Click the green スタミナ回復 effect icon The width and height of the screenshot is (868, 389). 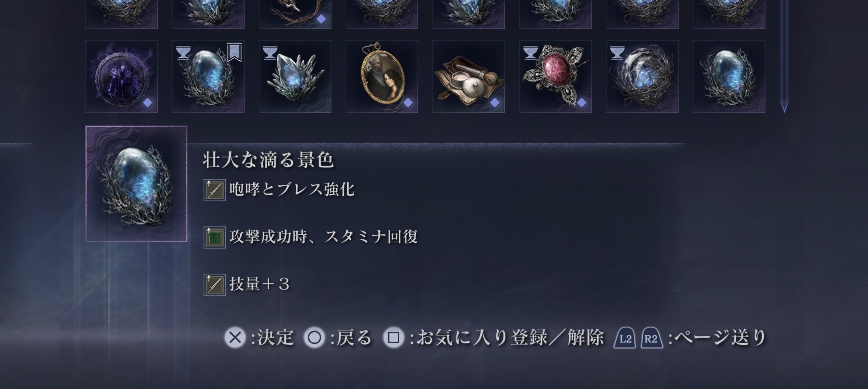[x=215, y=238]
